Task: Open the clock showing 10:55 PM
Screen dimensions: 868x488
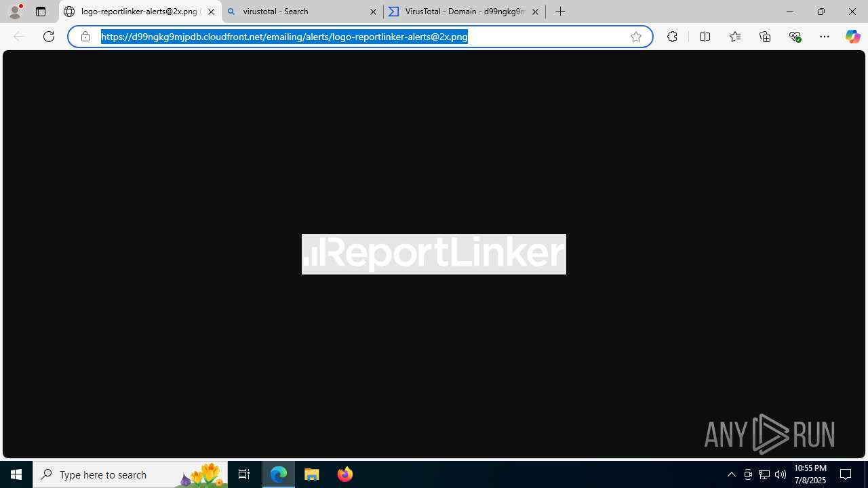Action: click(810, 474)
